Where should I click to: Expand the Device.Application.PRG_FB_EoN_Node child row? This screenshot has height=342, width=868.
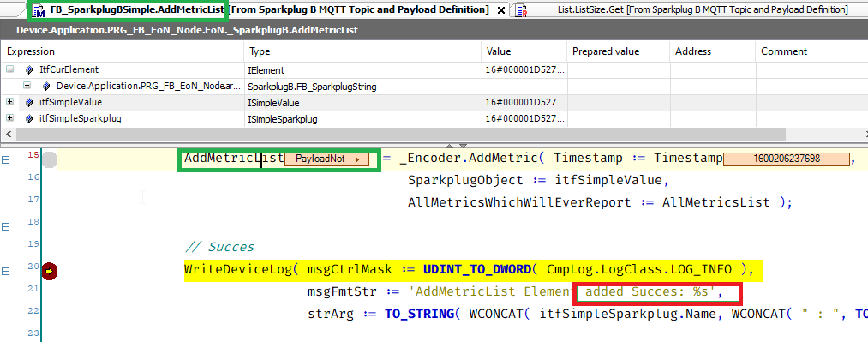pos(27,86)
